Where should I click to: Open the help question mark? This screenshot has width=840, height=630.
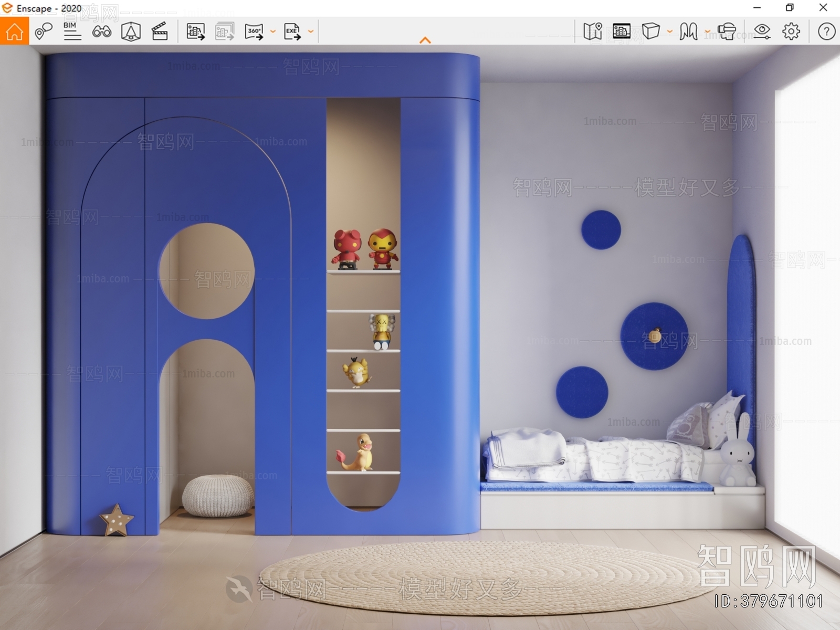826,31
